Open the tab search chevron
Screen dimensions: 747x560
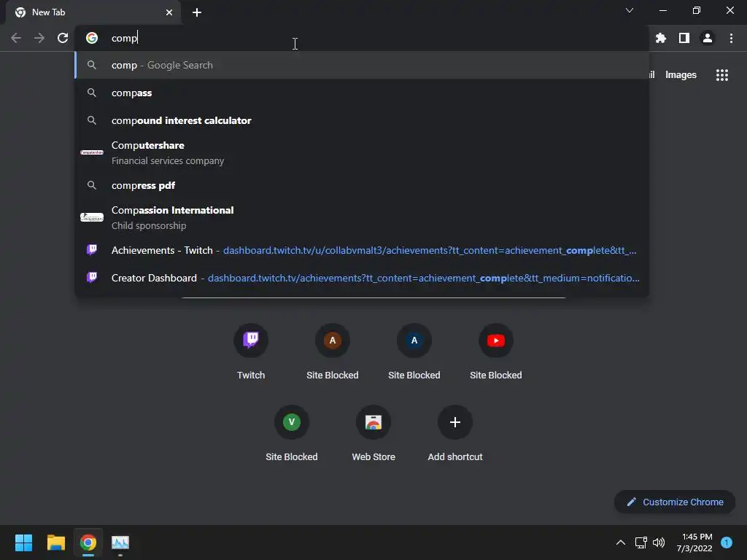coord(630,10)
